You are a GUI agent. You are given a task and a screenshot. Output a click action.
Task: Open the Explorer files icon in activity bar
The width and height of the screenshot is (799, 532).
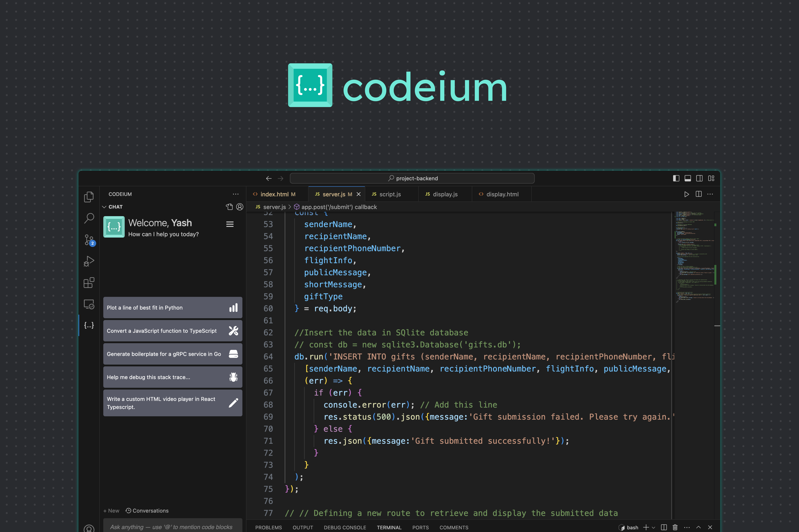click(x=89, y=197)
